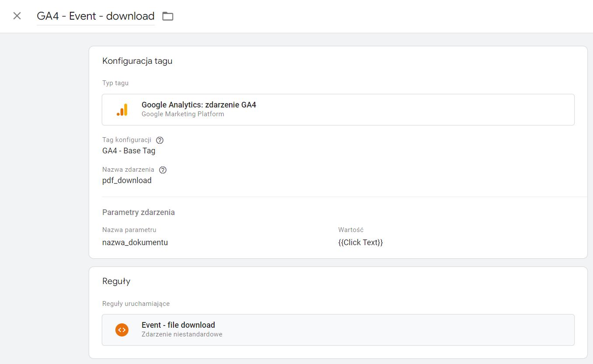This screenshot has height=364, width=593.
Task: Close the tag editor with the X icon
Action: click(17, 16)
